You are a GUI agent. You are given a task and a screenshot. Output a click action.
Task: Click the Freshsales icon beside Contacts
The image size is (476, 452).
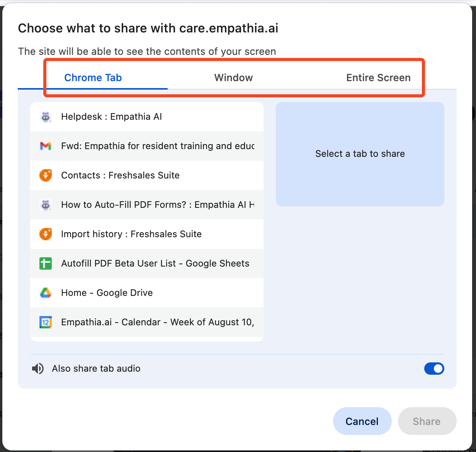click(46, 175)
